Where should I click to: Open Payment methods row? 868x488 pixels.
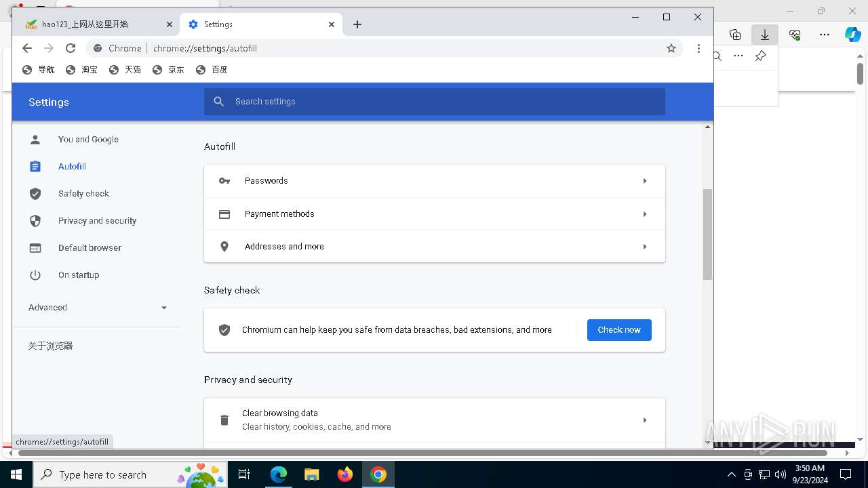[x=435, y=214]
